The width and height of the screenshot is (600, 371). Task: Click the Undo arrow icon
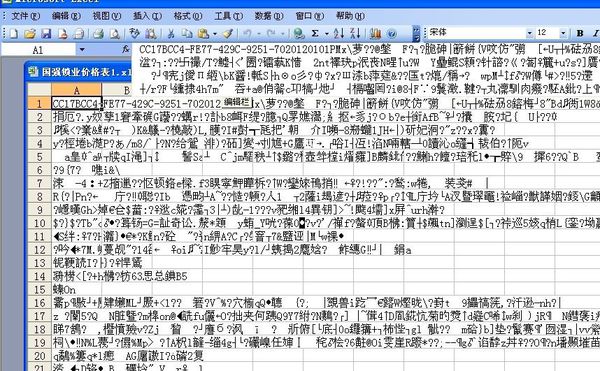247,34
